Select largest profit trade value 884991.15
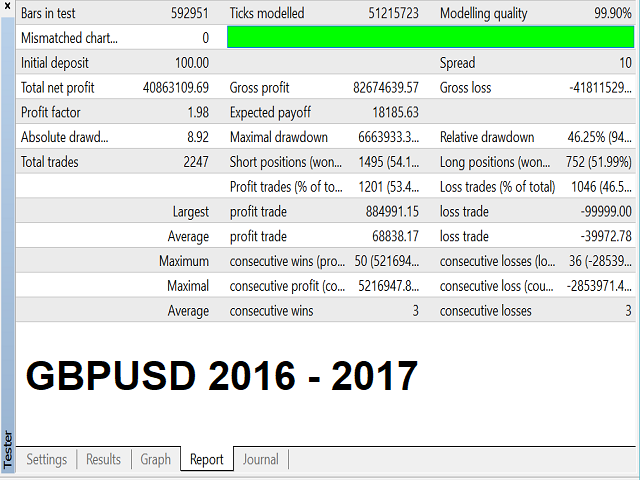 [392, 211]
